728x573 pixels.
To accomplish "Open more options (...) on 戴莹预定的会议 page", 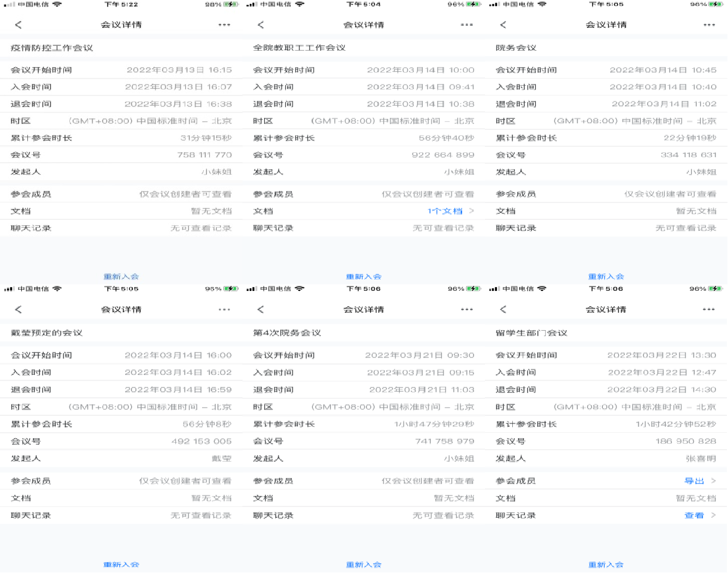I will [x=224, y=309].
